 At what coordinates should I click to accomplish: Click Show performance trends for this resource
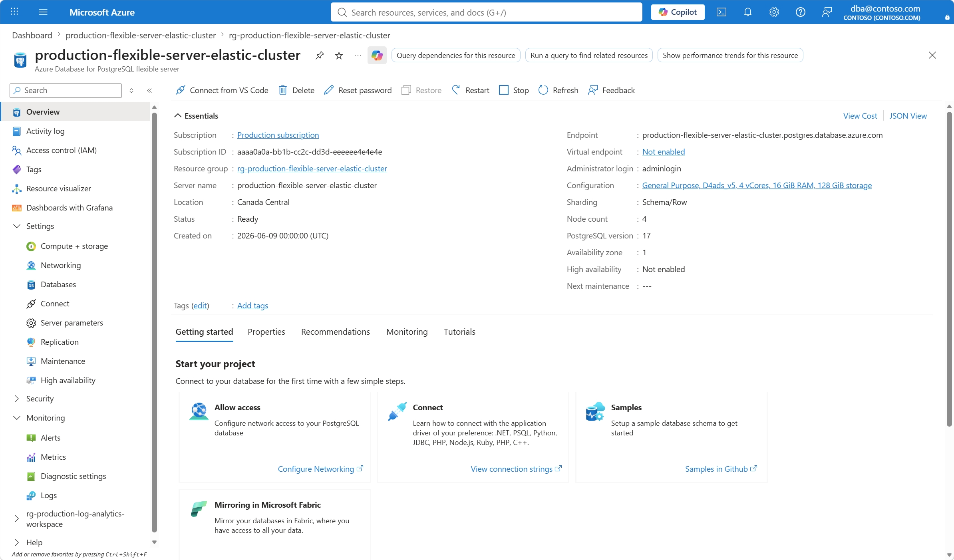click(x=730, y=55)
